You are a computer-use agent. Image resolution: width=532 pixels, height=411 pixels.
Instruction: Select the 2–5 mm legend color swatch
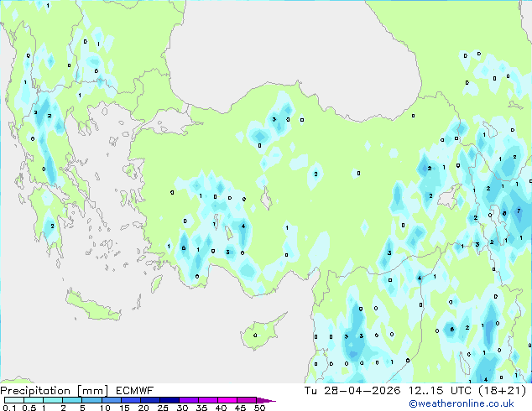(x=72, y=400)
